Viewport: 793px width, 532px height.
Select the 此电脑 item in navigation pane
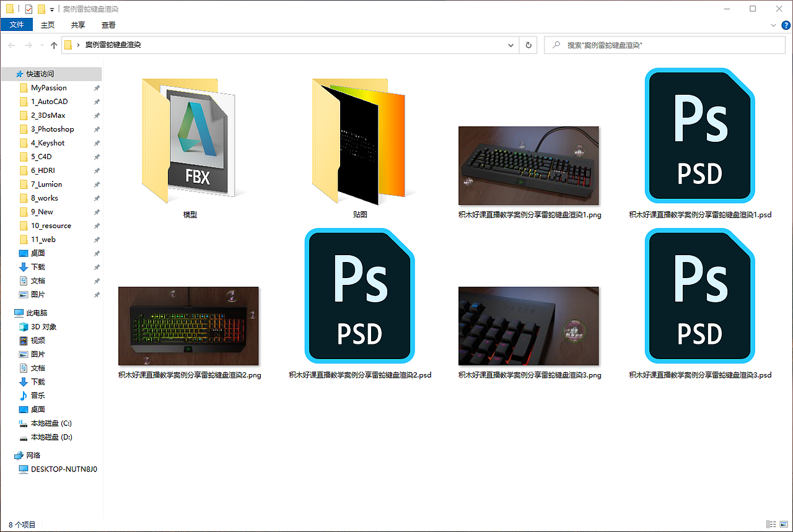click(x=37, y=313)
